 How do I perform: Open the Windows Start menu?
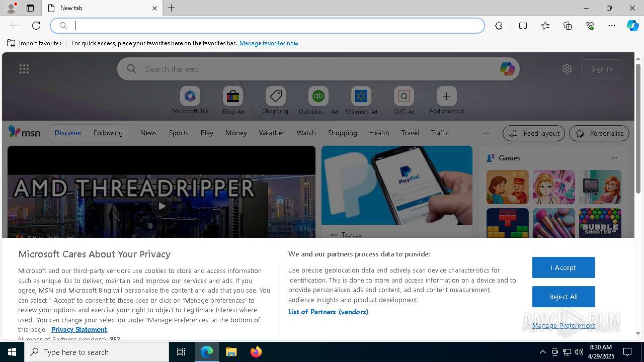pos(12,352)
